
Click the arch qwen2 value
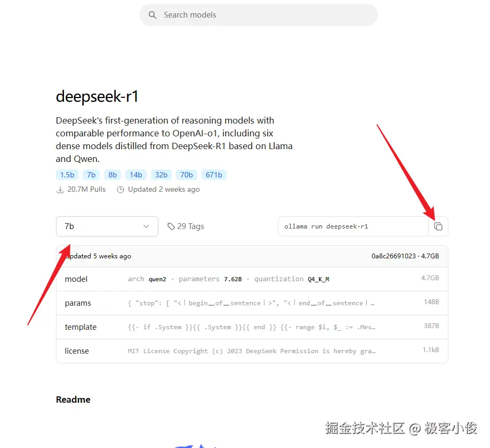click(x=157, y=279)
